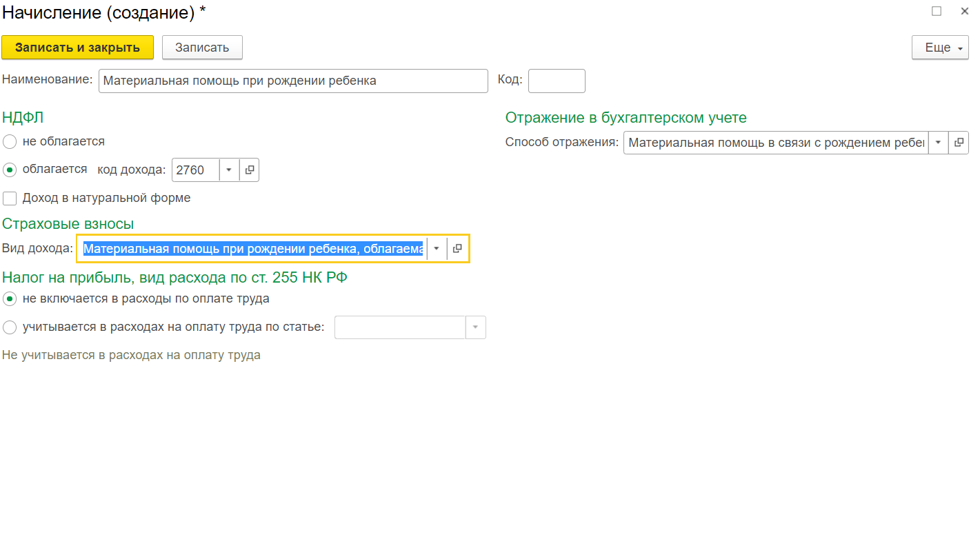This screenshot has height=539, width=980.
Task: Focus the empty 'Код' input field
Action: point(557,81)
